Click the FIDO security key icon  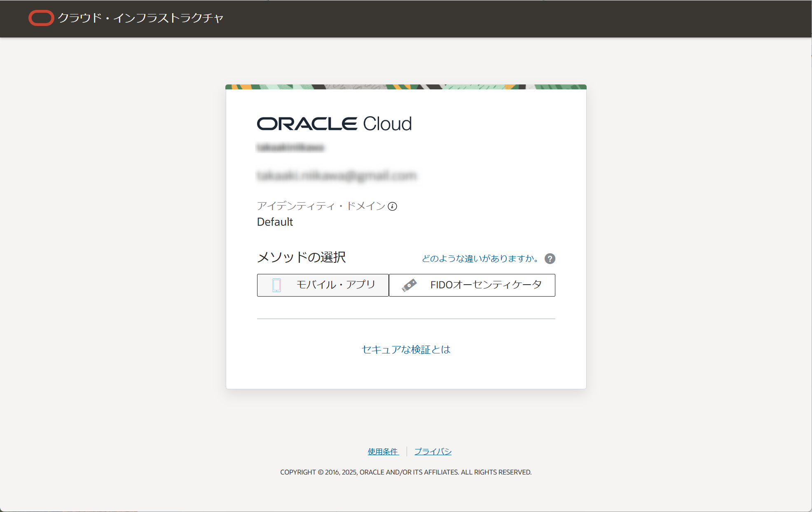[x=409, y=285]
